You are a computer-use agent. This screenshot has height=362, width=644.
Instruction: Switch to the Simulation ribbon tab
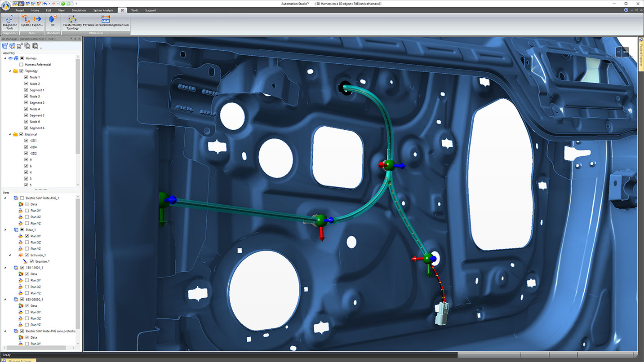[79, 10]
